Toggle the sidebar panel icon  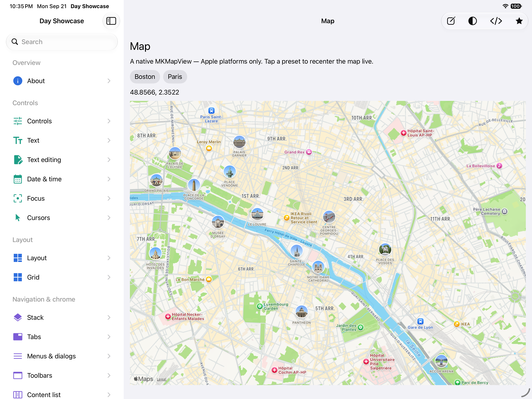111,21
